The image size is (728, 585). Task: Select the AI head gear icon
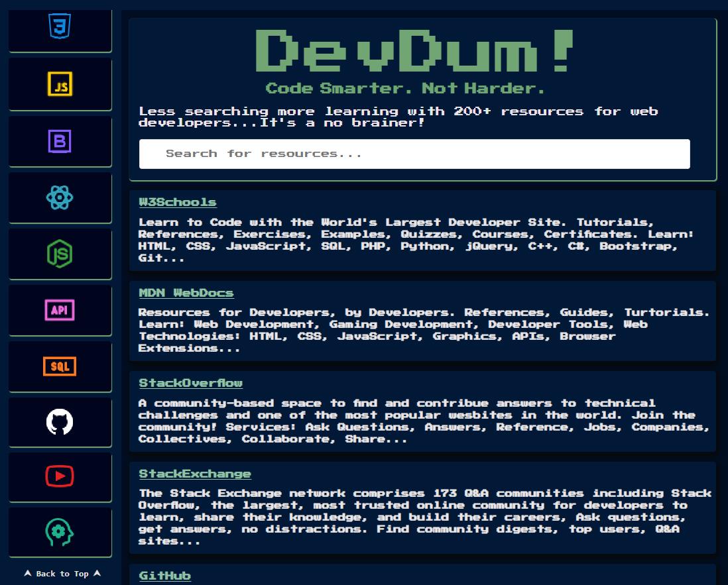pos(60,532)
